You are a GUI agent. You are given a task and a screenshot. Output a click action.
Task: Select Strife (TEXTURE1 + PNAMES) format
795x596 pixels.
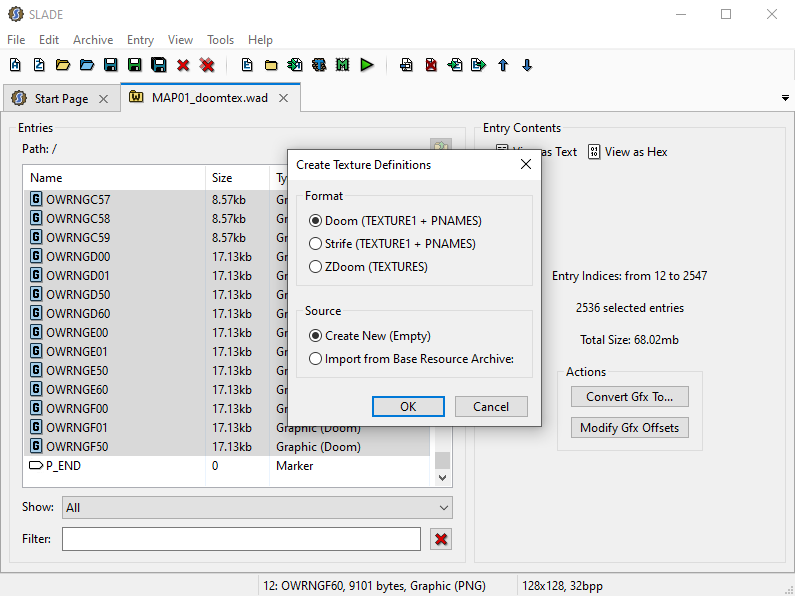point(316,243)
